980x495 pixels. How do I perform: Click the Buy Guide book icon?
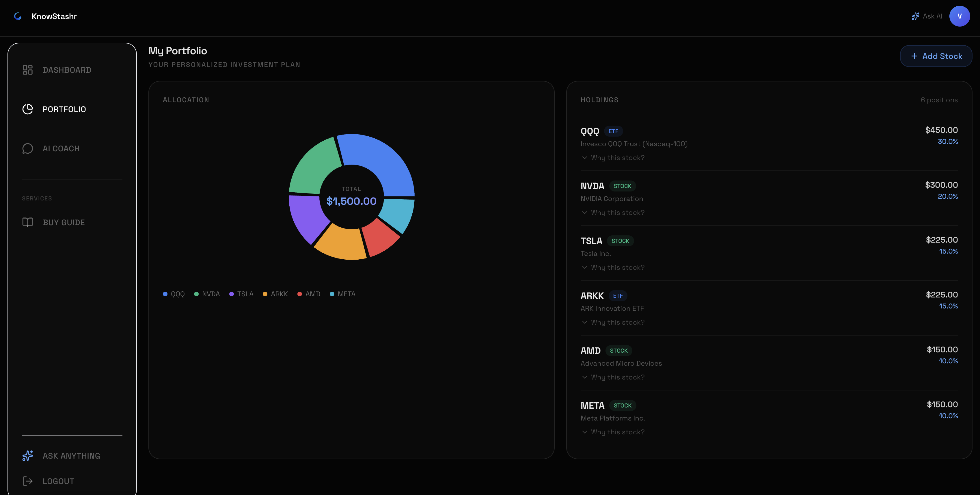click(27, 222)
